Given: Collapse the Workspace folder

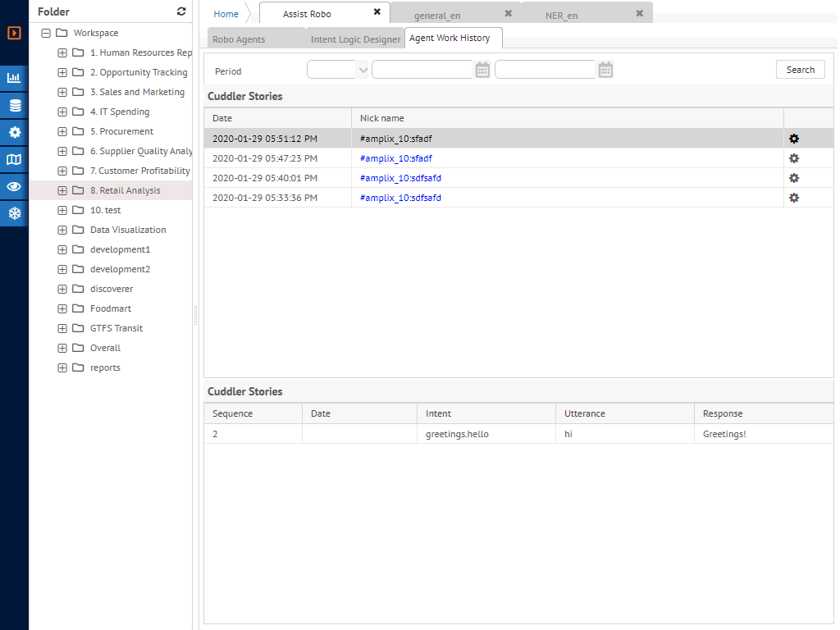Looking at the screenshot, I should 46,33.
